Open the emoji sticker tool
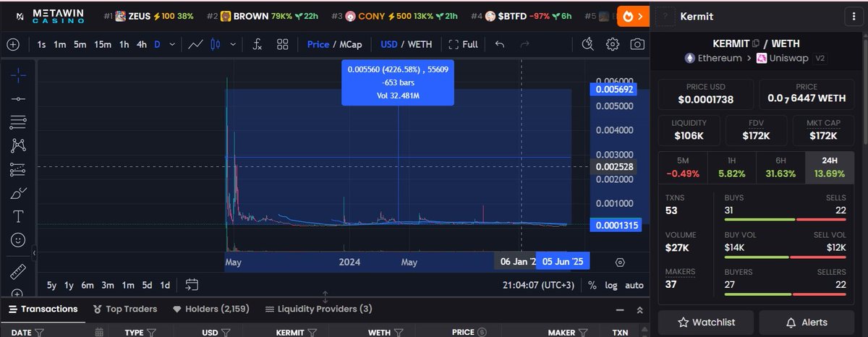Viewport: 868px width, 337px height. (19, 239)
